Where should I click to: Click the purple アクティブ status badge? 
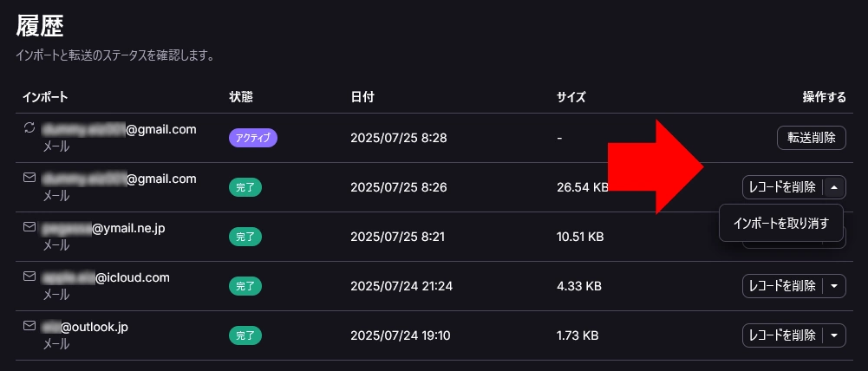tap(253, 138)
